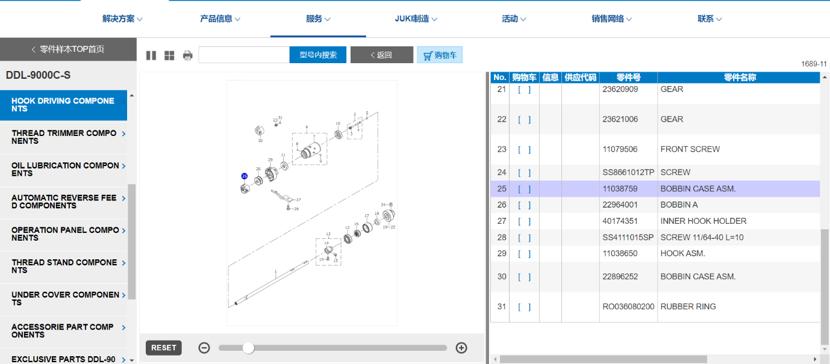Switch to two-column split view icon
The image size is (830, 364).
[x=151, y=55]
